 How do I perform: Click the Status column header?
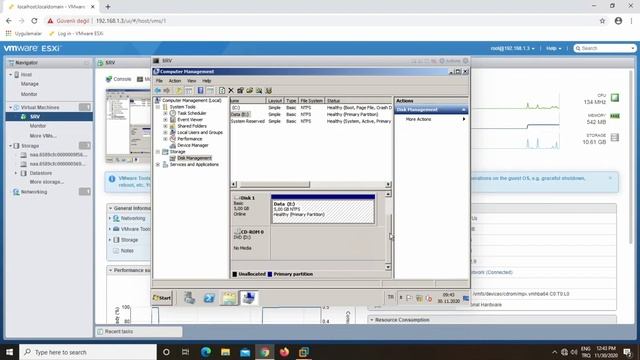coord(358,100)
